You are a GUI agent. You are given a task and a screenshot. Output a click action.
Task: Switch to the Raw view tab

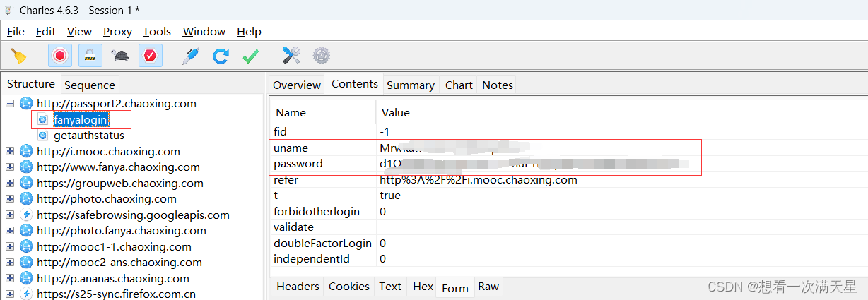pos(488,287)
